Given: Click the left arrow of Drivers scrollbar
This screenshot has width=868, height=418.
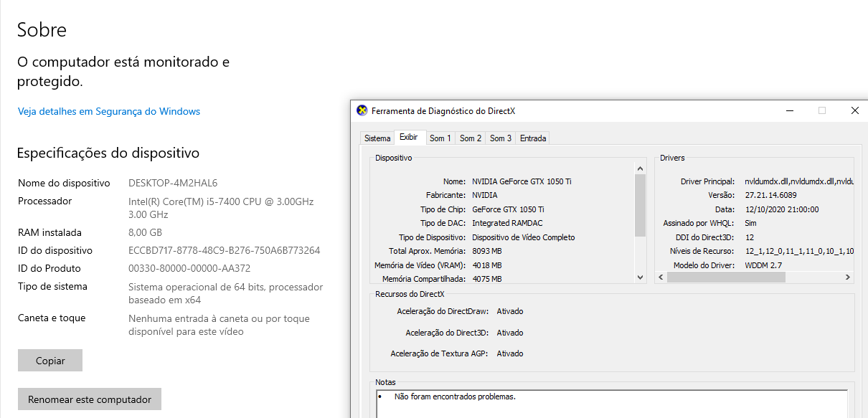Looking at the screenshot, I should point(662,277).
